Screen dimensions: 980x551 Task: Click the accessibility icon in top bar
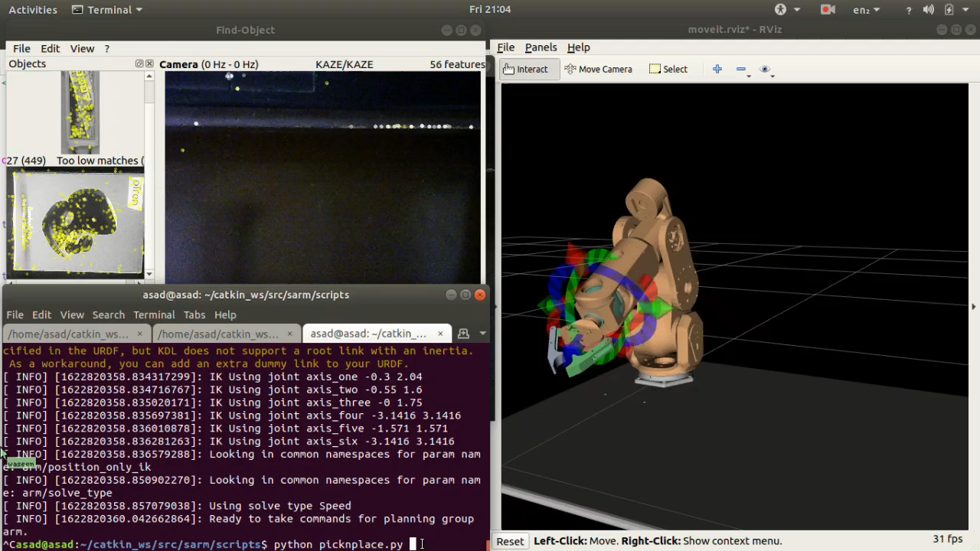click(x=780, y=10)
